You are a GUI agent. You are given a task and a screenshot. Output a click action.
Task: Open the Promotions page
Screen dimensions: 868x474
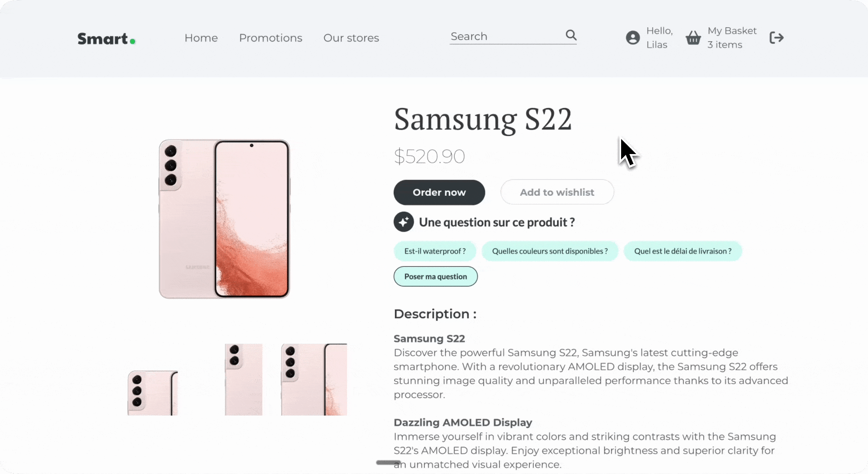(x=271, y=38)
